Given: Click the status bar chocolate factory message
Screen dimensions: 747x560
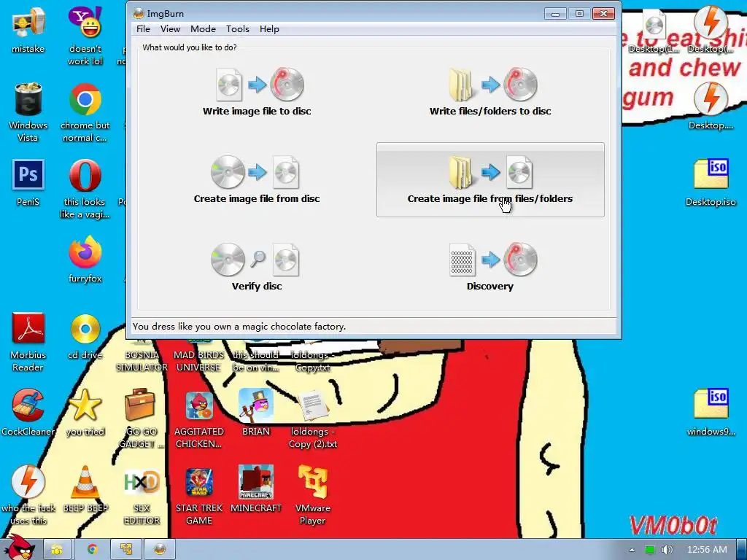Looking at the screenshot, I should [x=239, y=327].
